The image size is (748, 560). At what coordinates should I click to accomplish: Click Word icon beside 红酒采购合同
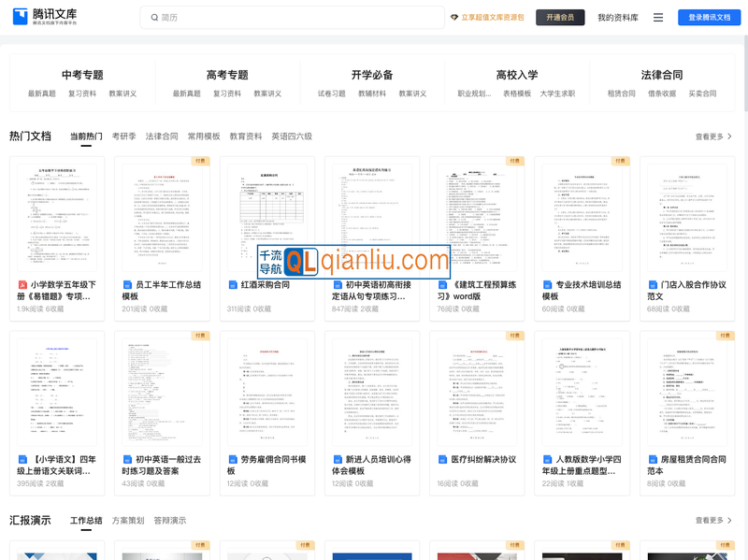(233, 285)
